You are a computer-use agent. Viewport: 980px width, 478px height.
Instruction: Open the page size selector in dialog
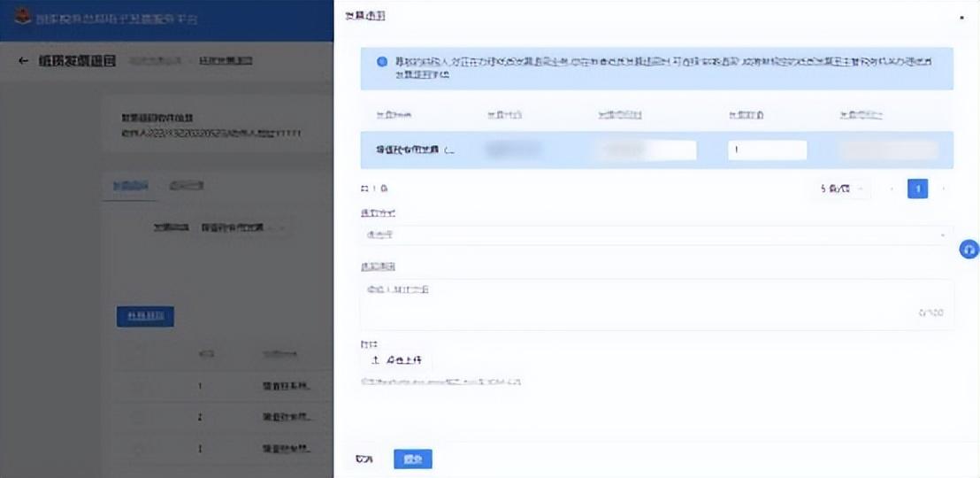[x=842, y=189]
